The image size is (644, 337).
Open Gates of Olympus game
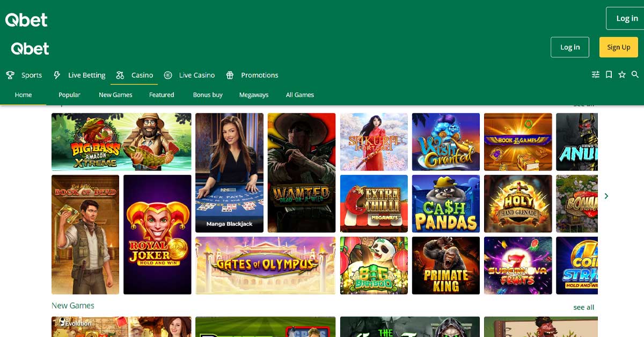[x=265, y=266]
